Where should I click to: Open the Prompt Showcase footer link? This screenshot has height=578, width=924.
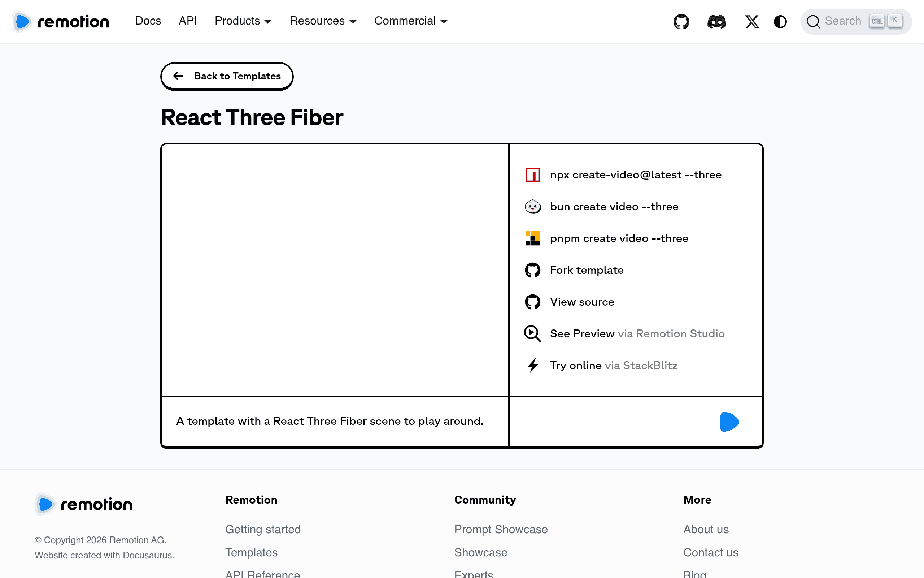501,529
